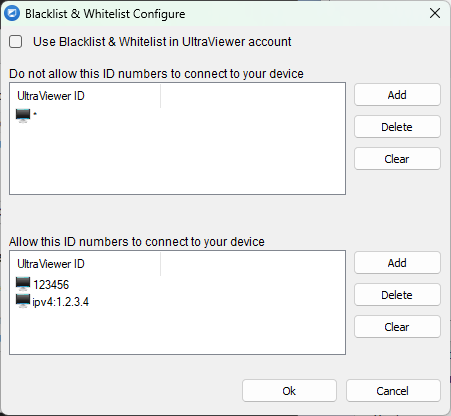Select the computer icon next to ipv4:1.2.3.4
The image size is (451, 416).
(x=23, y=301)
